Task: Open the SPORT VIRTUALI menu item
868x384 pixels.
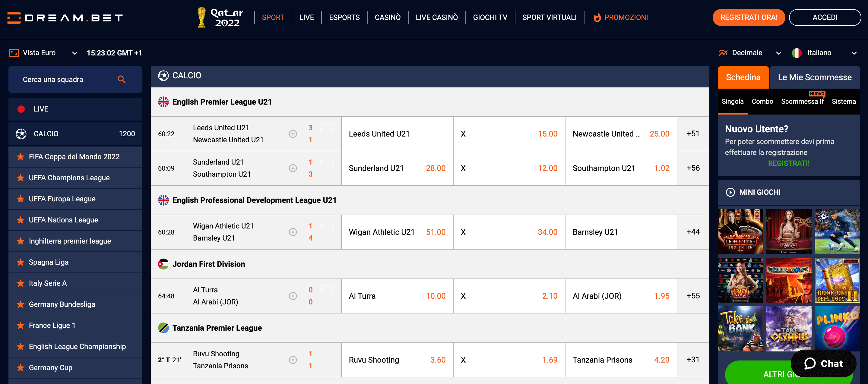Action: pos(549,17)
